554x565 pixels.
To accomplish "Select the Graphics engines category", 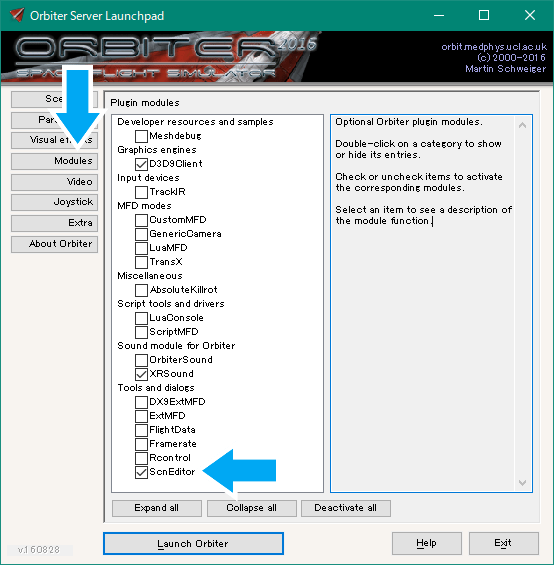I will [157, 150].
